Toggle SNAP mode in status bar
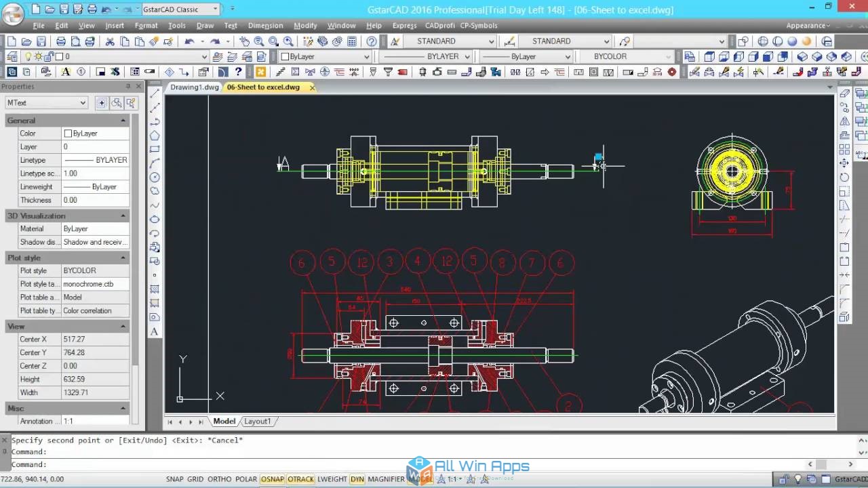 pyautogui.click(x=175, y=479)
